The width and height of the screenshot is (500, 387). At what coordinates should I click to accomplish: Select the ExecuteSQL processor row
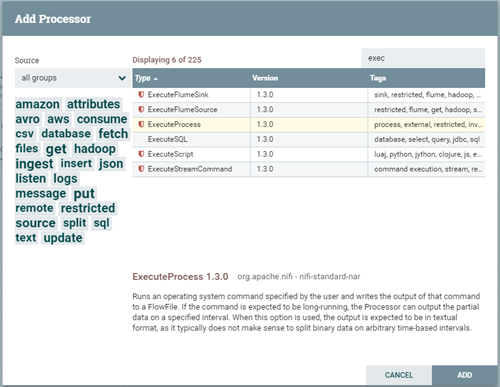[309, 139]
